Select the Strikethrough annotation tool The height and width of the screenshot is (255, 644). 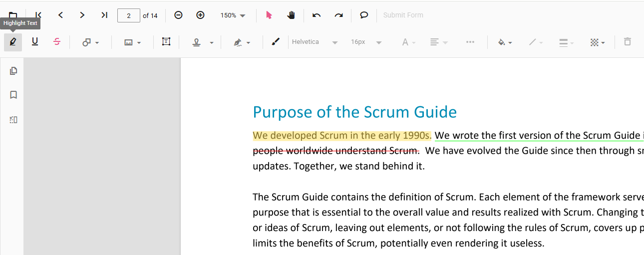pyautogui.click(x=57, y=42)
